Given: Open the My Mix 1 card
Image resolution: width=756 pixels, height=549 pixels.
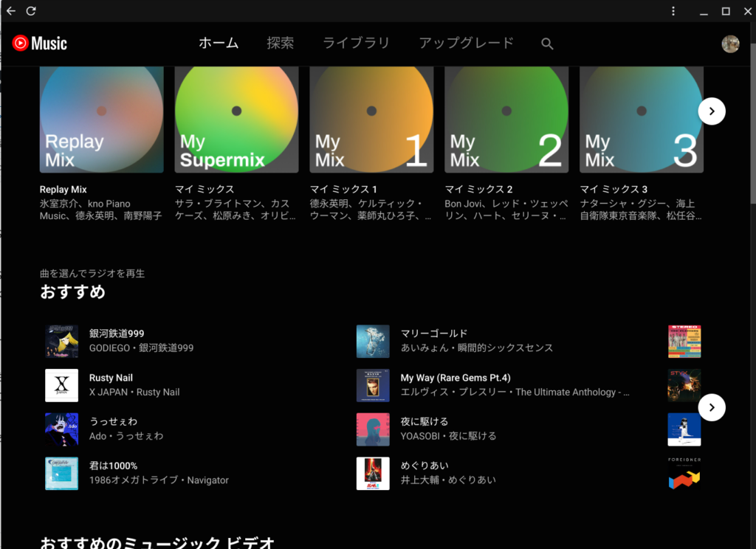Looking at the screenshot, I should [372, 120].
